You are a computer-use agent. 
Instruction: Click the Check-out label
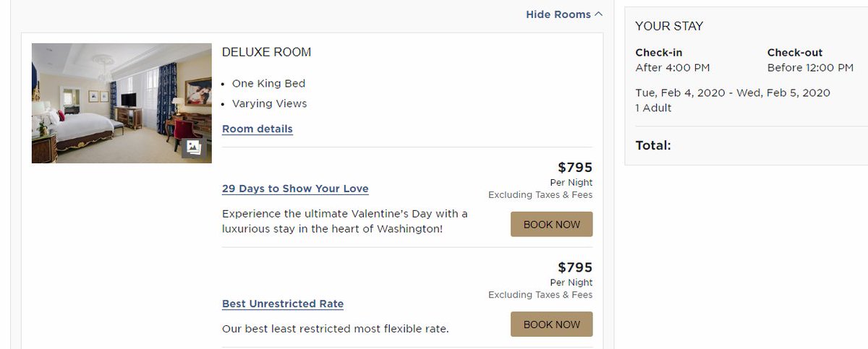(795, 53)
